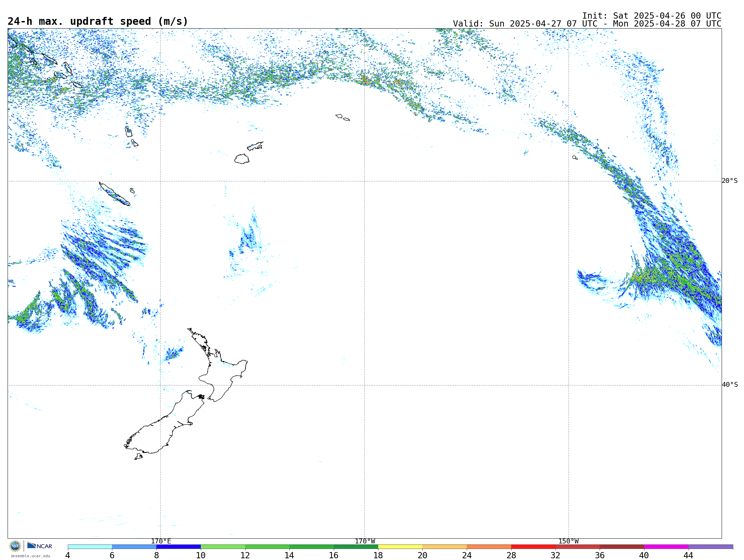Screen dimensions: 744x560
Task: Click the light blue 6-8 color swatch
Action: click(x=134, y=547)
